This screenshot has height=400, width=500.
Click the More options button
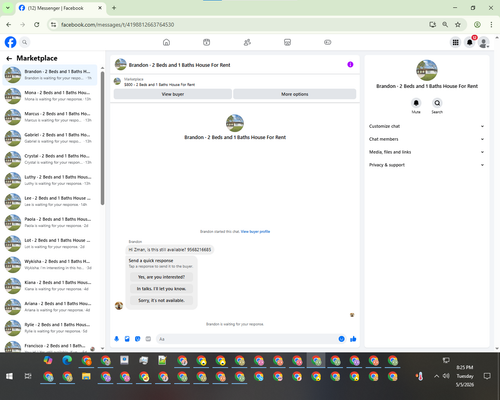pyautogui.click(x=295, y=94)
